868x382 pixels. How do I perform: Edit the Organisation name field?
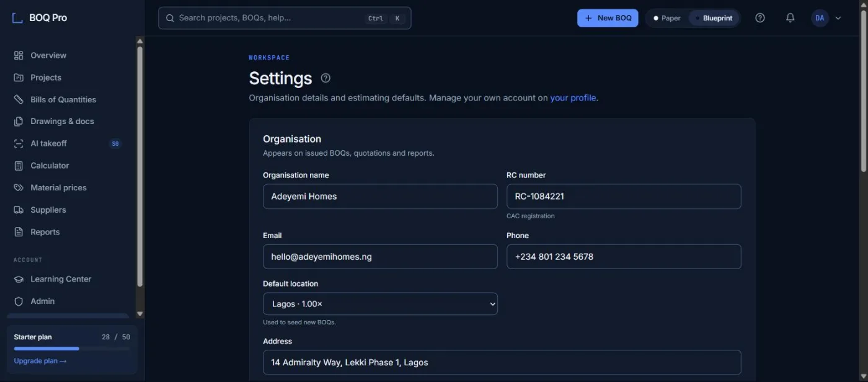pyautogui.click(x=380, y=197)
